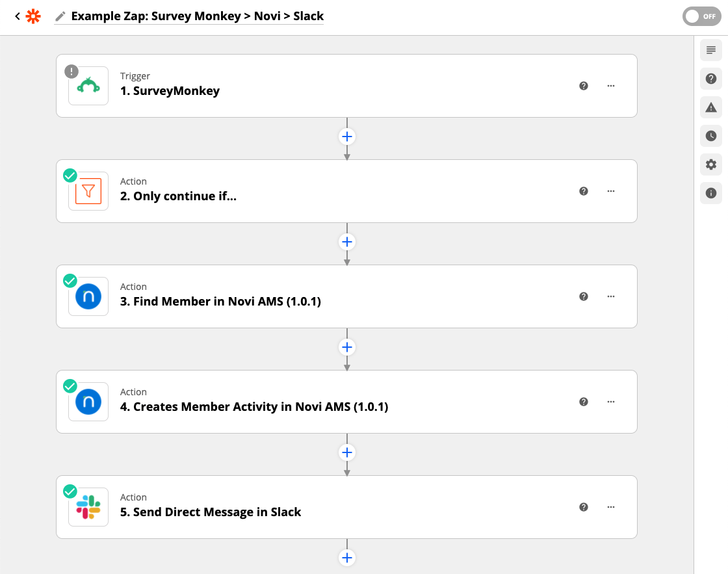This screenshot has width=728, height=574.
Task: Open the 2. Only continue if... step
Action: (x=346, y=191)
